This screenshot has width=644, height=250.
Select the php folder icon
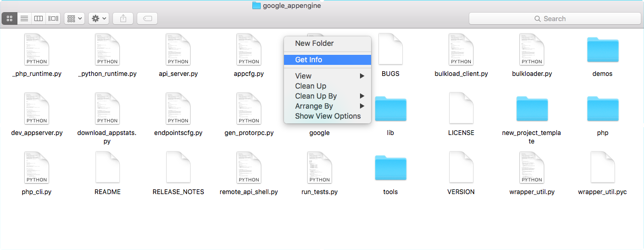coord(603,109)
